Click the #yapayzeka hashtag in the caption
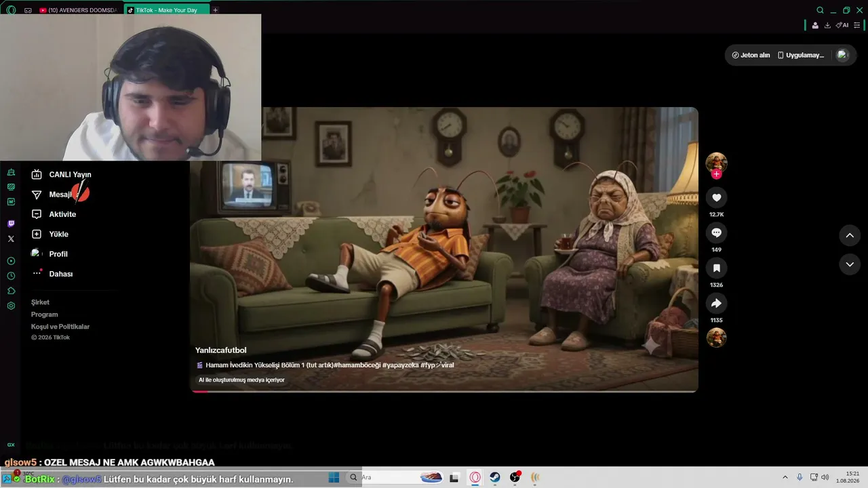 400,365
